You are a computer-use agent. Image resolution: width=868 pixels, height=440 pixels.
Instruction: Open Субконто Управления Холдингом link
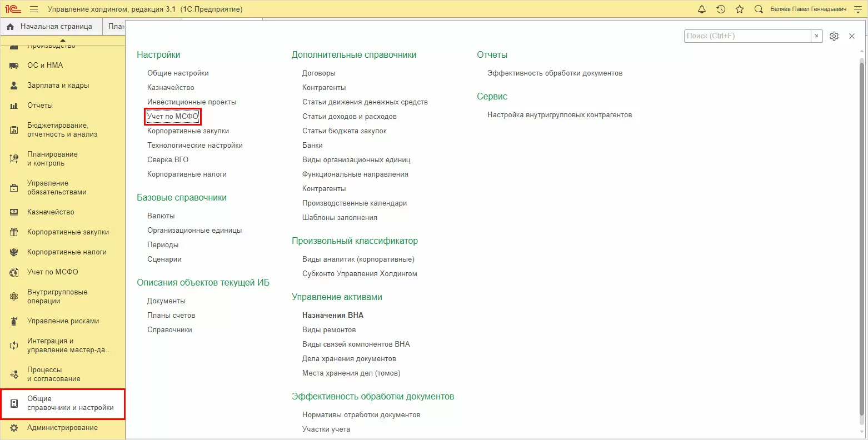pos(360,273)
